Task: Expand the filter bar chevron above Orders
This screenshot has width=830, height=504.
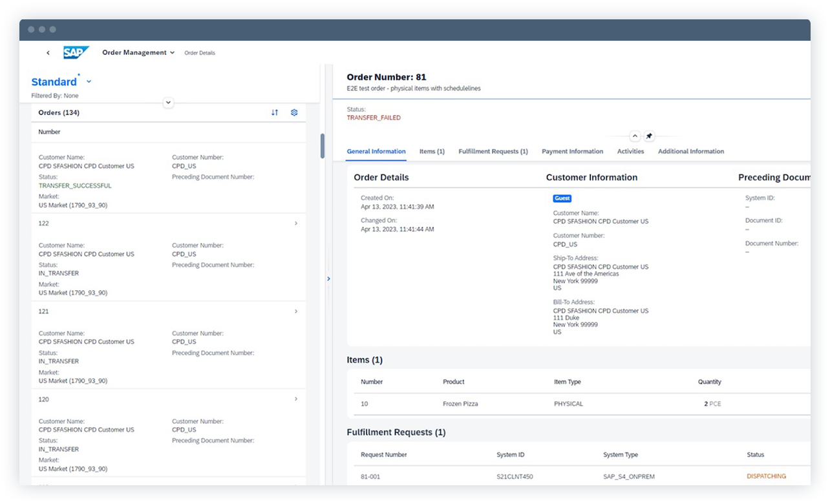Action: point(168,102)
